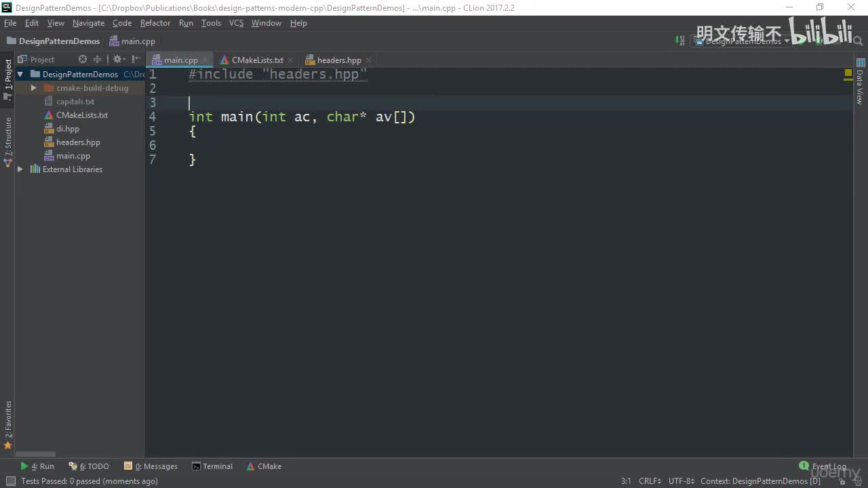Switch to the CMakeLists.txt editor tab
868x488 pixels.
coord(258,60)
